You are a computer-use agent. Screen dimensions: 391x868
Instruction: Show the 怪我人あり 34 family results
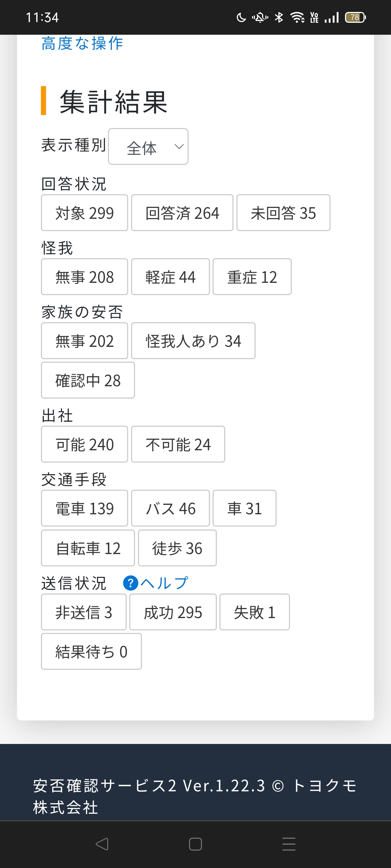pyautogui.click(x=193, y=341)
